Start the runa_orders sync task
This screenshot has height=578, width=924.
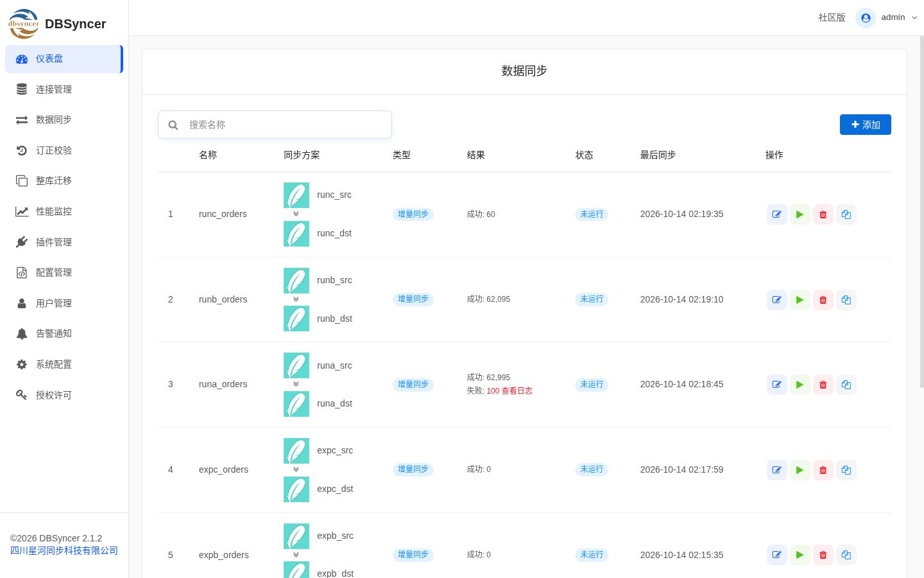pos(800,385)
